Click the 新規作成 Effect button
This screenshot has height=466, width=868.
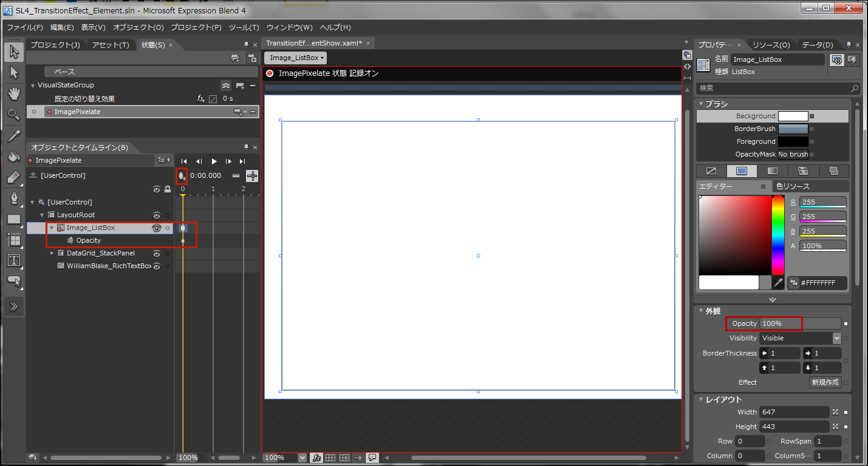coord(825,382)
